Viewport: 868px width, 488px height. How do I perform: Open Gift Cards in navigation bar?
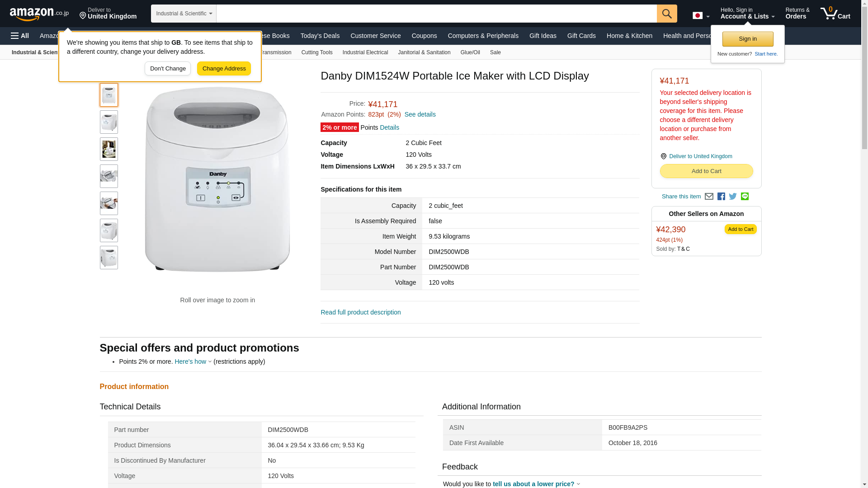(x=581, y=36)
